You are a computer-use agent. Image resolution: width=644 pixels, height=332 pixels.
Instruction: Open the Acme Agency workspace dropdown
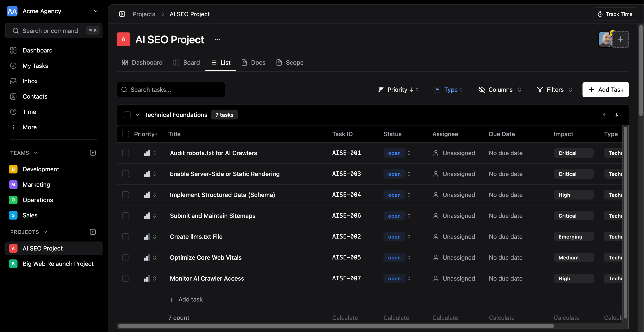pyautogui.click(x=95, y=11)
